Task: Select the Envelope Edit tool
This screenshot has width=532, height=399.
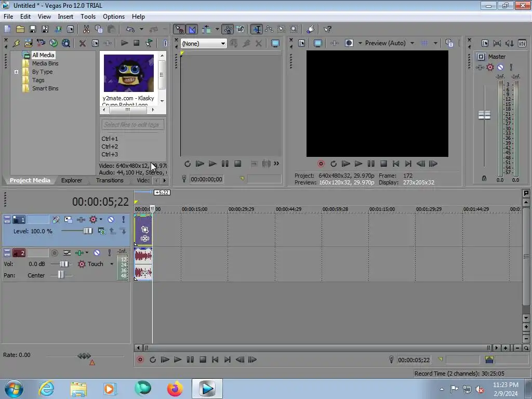Action: coord(269,29)
